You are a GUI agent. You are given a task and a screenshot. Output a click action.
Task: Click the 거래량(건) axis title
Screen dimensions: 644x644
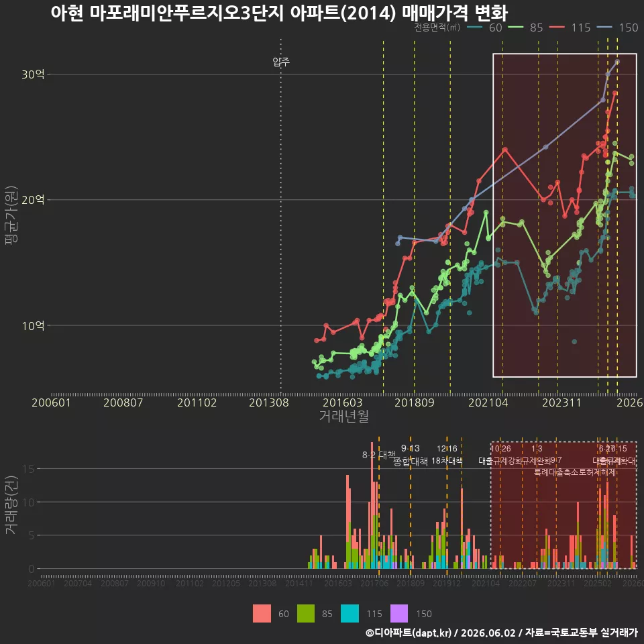point(11,505)
